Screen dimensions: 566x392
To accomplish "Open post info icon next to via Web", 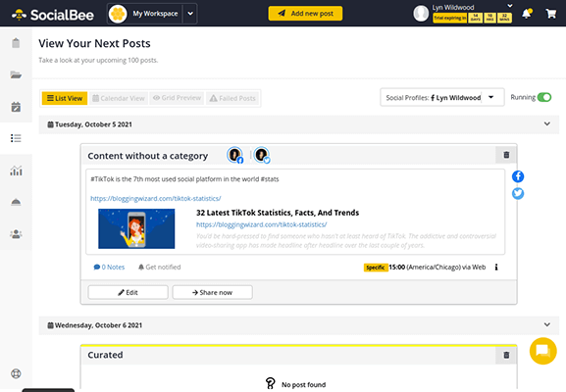I will point(496,268).
